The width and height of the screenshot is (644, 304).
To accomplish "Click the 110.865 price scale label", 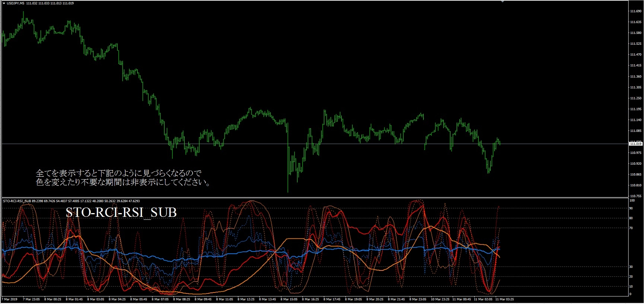I will [635, 174].
